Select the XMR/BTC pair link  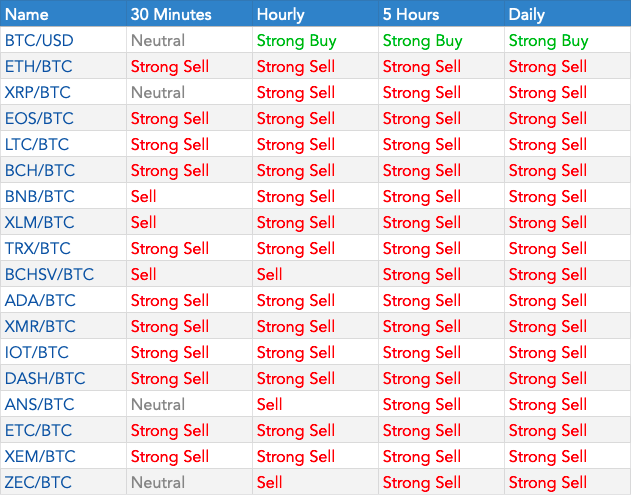point(40,327)
